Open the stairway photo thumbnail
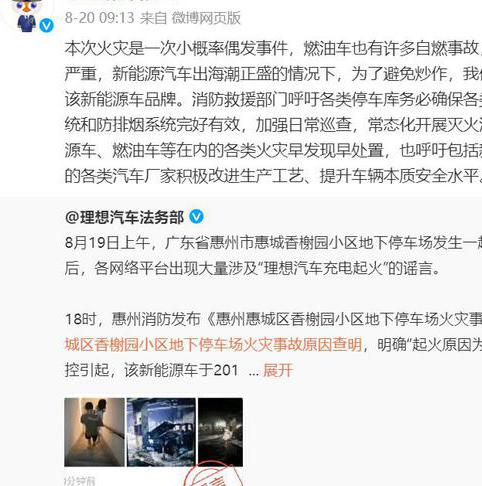 [94, 432]
